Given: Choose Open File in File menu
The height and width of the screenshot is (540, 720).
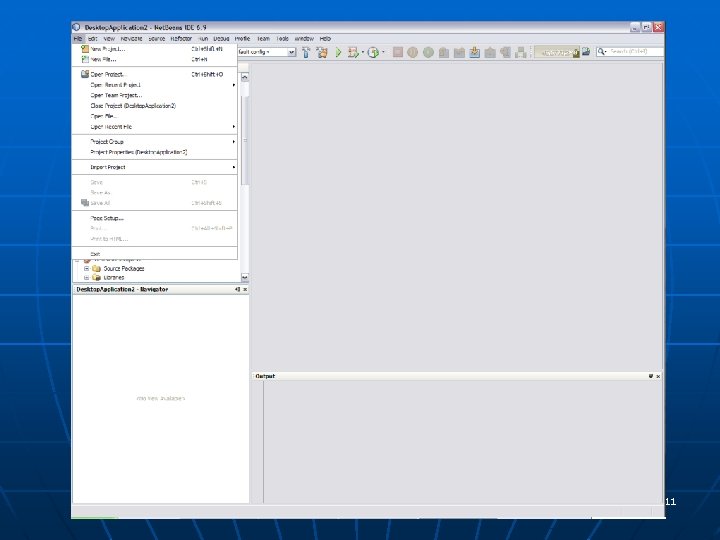Looking at the screenshot, I should click(x=154, y=116).
